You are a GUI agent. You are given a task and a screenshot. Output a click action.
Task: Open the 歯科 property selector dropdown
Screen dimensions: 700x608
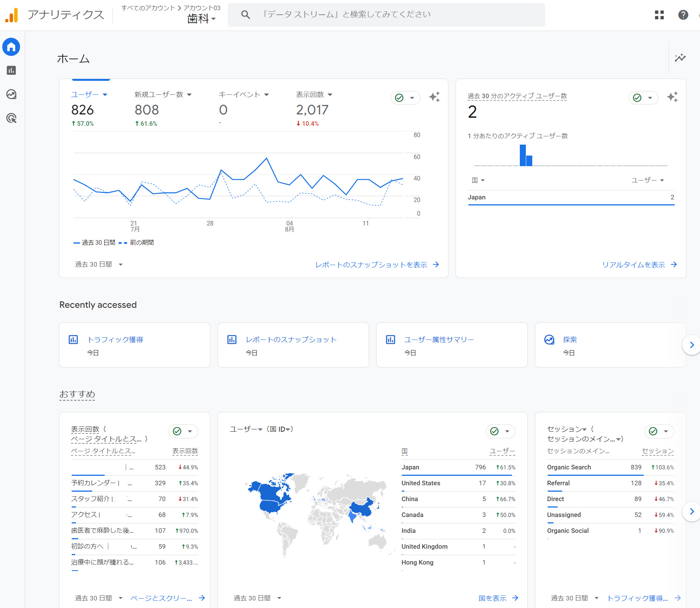tap(201, 19)
